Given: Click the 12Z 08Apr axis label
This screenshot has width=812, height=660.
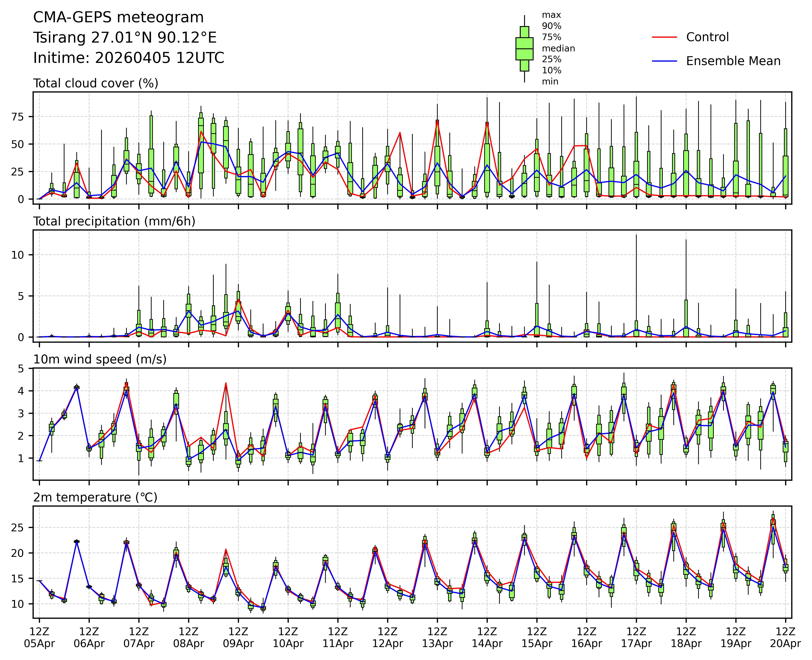Looking at the screenshot, I should (x=188, y=638).
